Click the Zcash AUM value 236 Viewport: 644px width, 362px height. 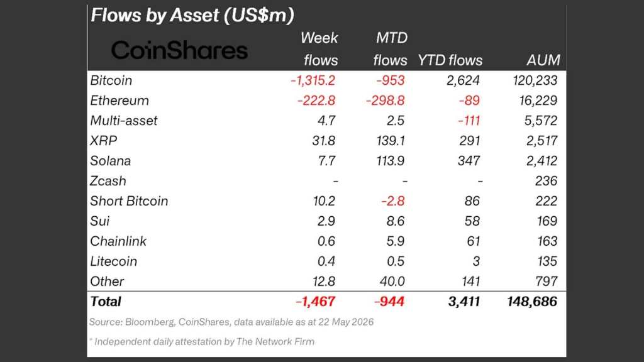pos(546,181)
